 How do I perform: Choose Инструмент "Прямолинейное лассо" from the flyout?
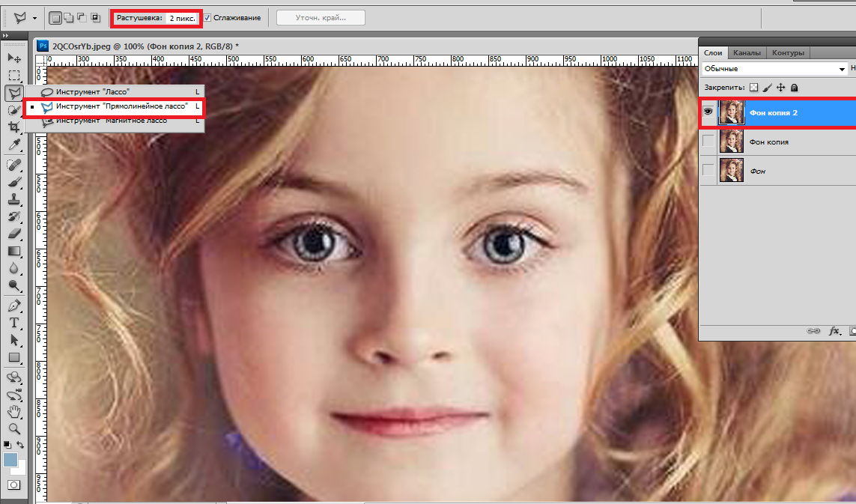[115, 106]
